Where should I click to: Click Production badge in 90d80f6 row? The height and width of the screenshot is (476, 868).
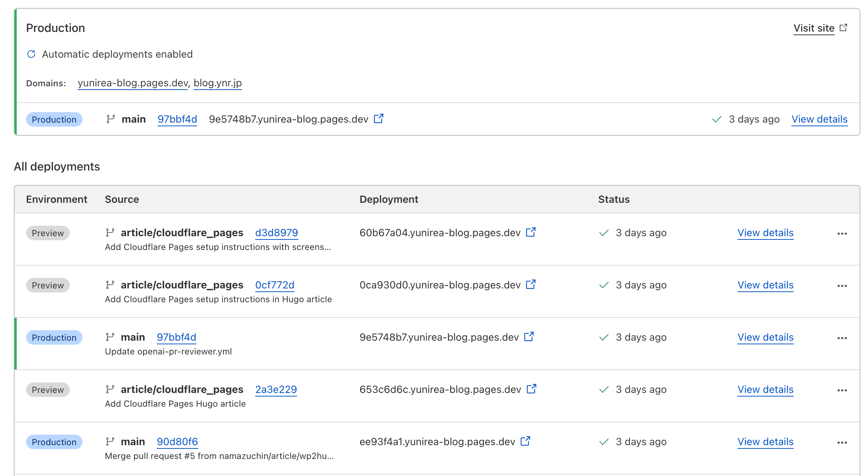pos(54,442)
